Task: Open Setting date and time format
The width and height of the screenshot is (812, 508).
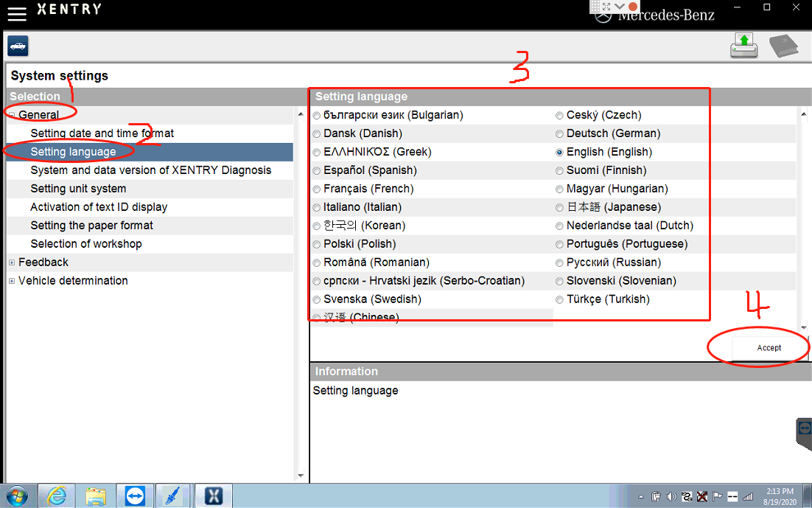Action: tap(102, 133)
